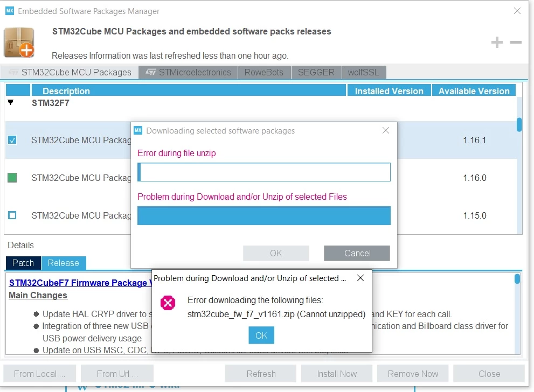Click the package box icon with plus
534x392 pixels.
coord(19,43)
